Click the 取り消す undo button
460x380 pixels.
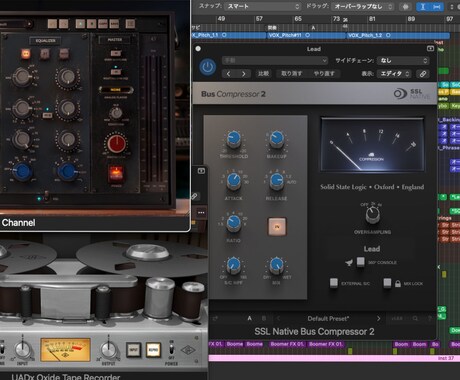(291, 74)
